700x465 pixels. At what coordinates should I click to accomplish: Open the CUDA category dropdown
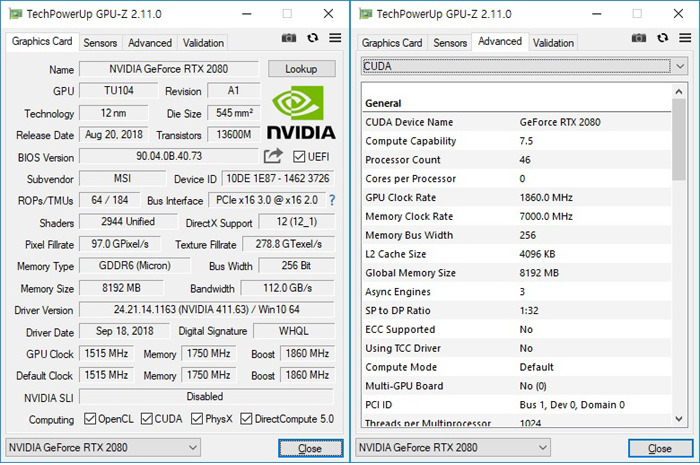(x=523, y=66)
